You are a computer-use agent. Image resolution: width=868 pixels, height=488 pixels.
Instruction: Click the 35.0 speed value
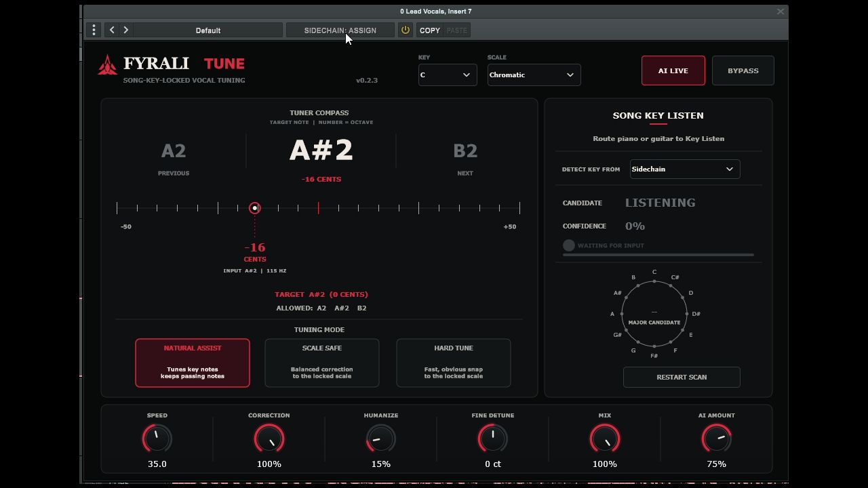[157, 464]
